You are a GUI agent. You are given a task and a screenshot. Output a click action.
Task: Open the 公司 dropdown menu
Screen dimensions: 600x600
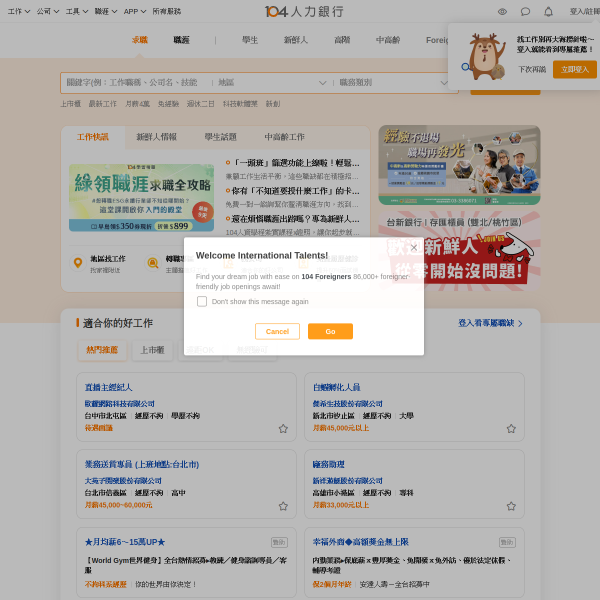tap(48, 11)
